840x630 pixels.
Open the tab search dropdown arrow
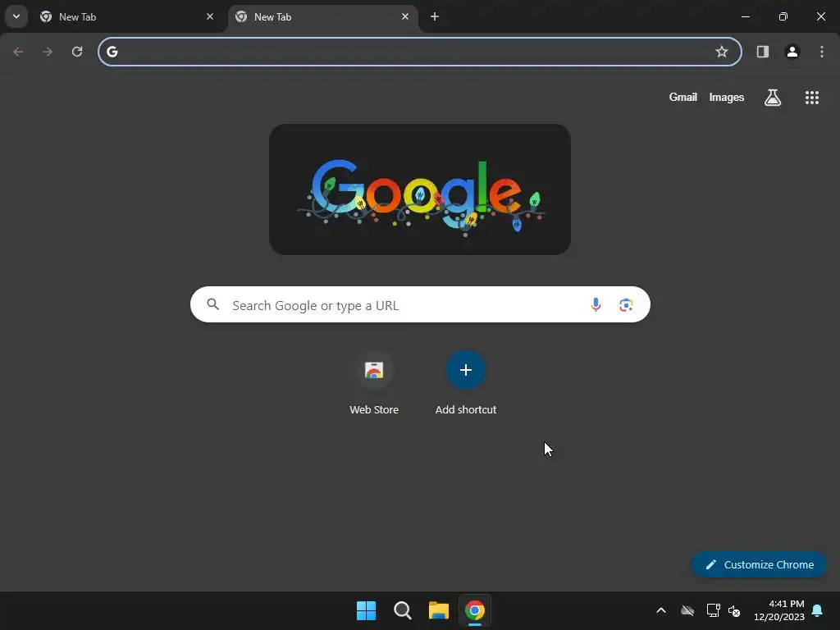[x=16, y=16]
